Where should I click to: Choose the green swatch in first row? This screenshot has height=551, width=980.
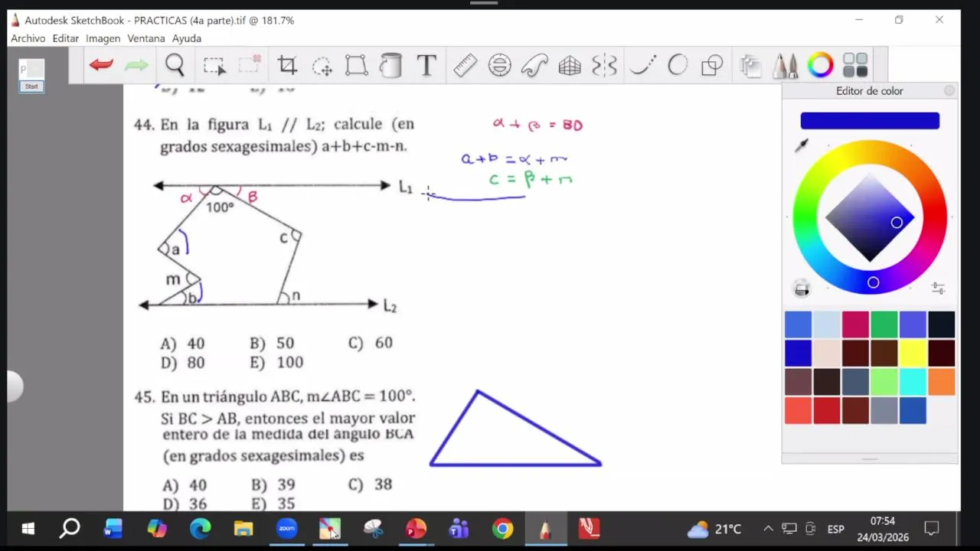pos(884,324)
